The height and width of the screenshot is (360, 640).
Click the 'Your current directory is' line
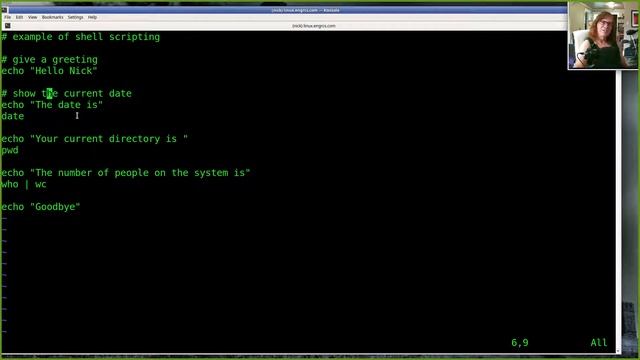click(x=94, y=139)
